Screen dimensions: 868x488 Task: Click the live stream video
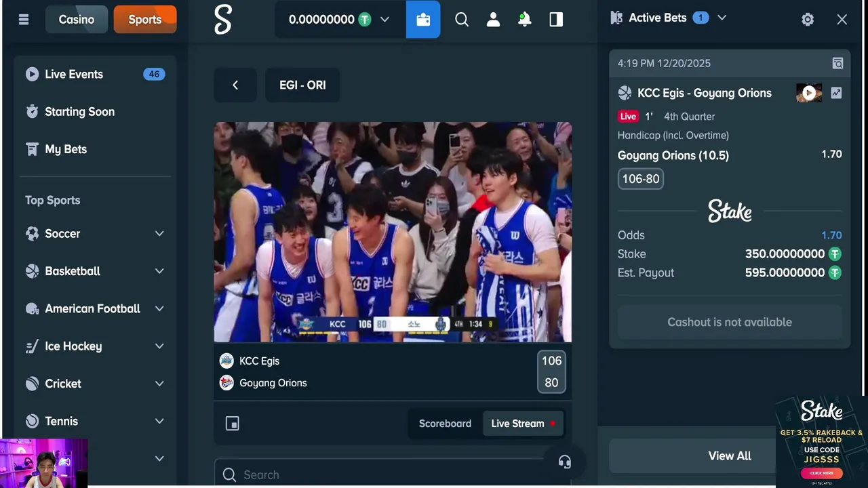pyautogui.click(x=393, y=232)
